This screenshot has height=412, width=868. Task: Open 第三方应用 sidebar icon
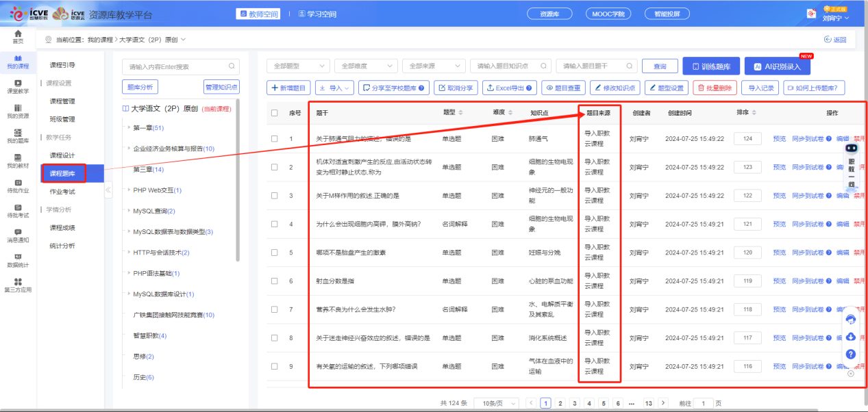(18, 285)
